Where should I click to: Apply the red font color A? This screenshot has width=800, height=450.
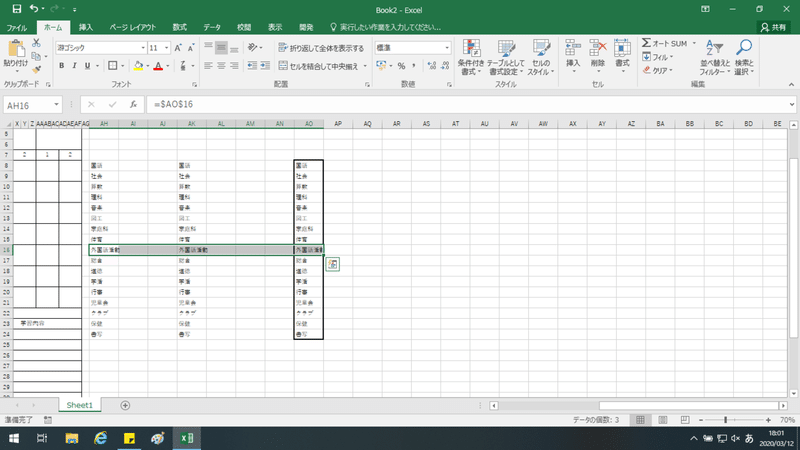coord(158,66)
